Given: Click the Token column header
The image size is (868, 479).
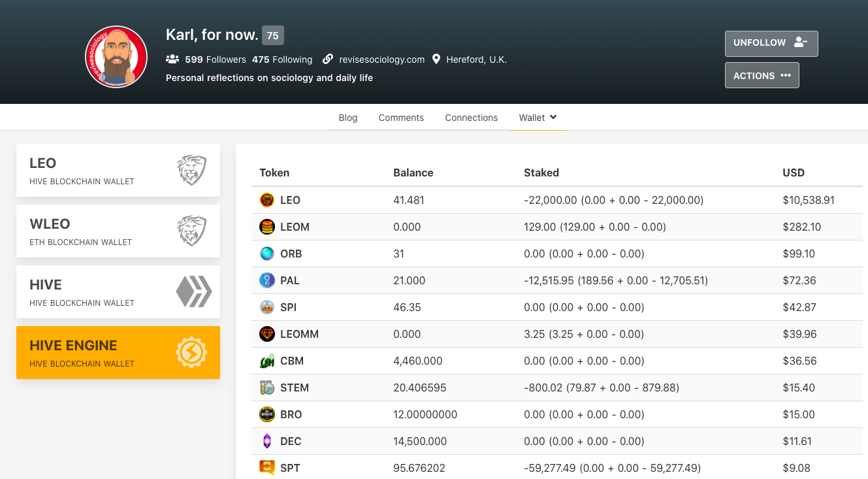Looking at the screenshot, I should pyautogui.click(x=274, y=173).
